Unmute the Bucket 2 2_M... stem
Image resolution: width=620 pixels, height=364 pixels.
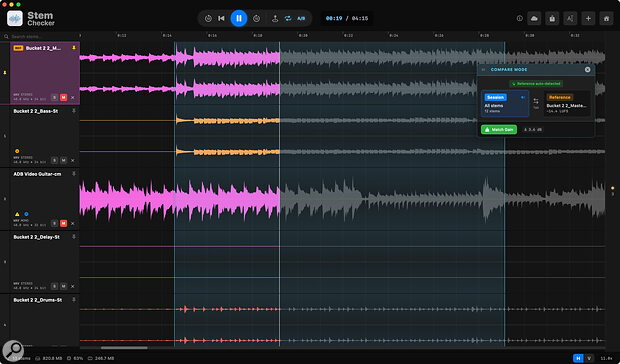point(63,97)
